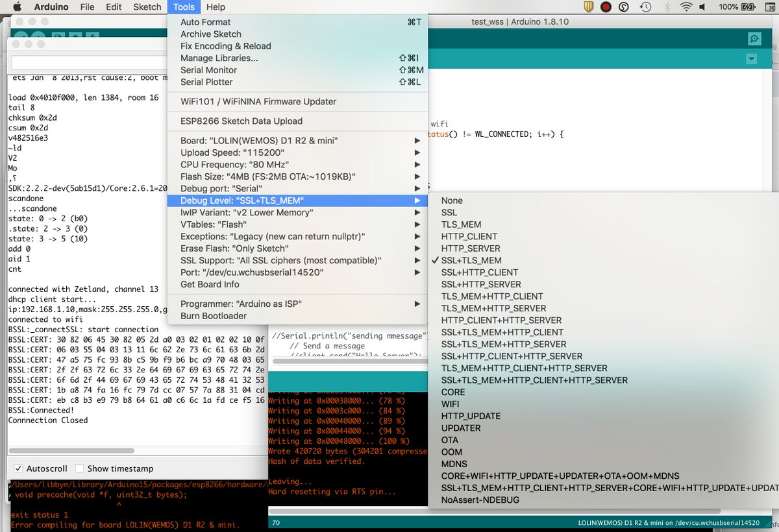The image size is (779, 532).
Task: Select Burn Bootloader
Action: [x=297, y=316]
